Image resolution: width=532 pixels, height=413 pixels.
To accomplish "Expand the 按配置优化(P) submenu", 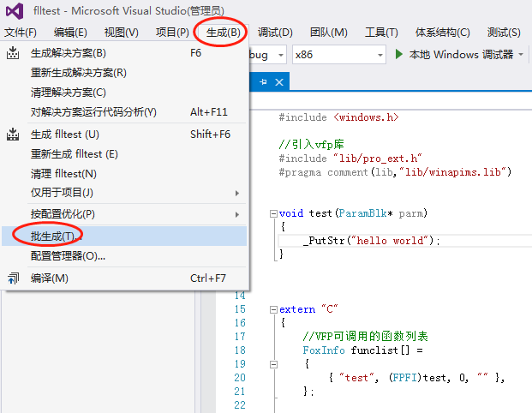I will (x=124, y=214).
